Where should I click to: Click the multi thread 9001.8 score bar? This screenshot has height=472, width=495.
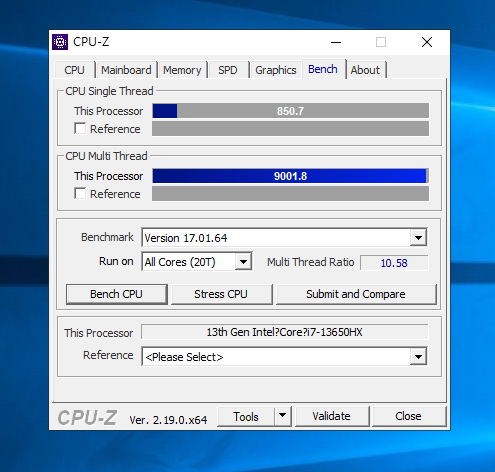tap(291, 176)
